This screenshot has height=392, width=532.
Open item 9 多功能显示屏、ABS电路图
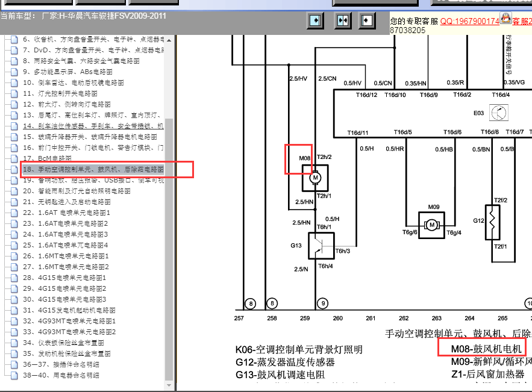click(x=67, y=72)
